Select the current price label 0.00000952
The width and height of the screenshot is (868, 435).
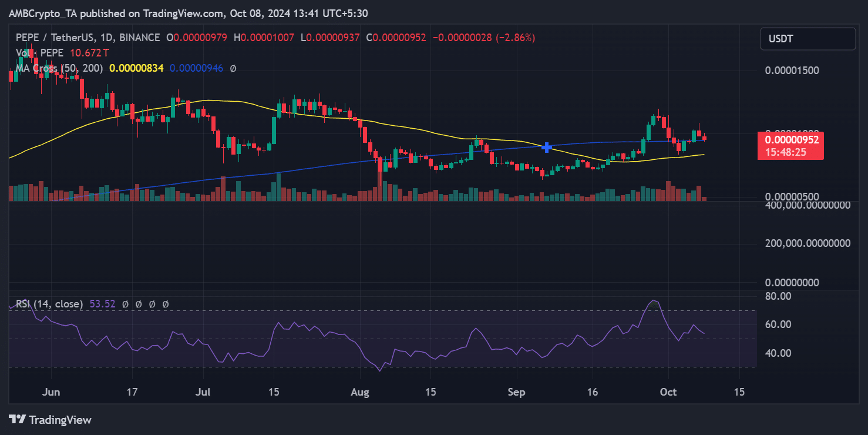tap(793, 140)
